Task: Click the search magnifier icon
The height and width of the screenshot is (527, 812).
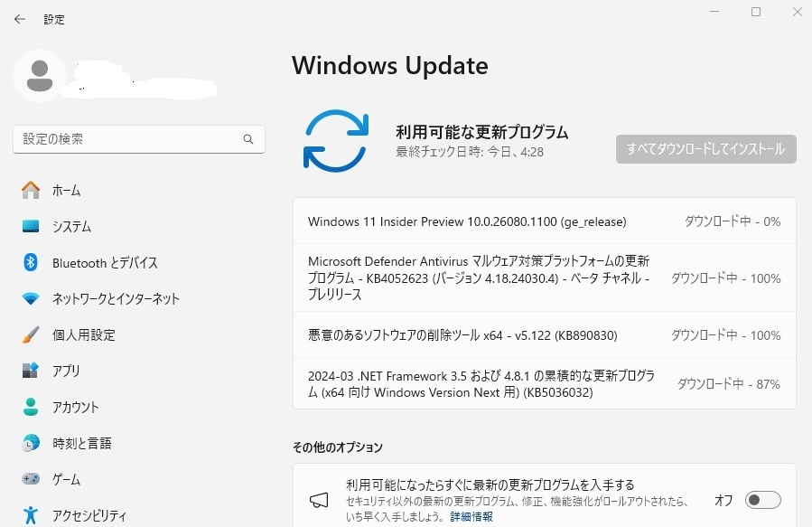Action: pyautogui.click(x=248, y=139)
